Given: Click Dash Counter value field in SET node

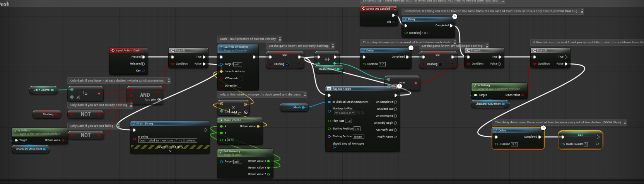Looking at the screenshot, I should [586, 144].
